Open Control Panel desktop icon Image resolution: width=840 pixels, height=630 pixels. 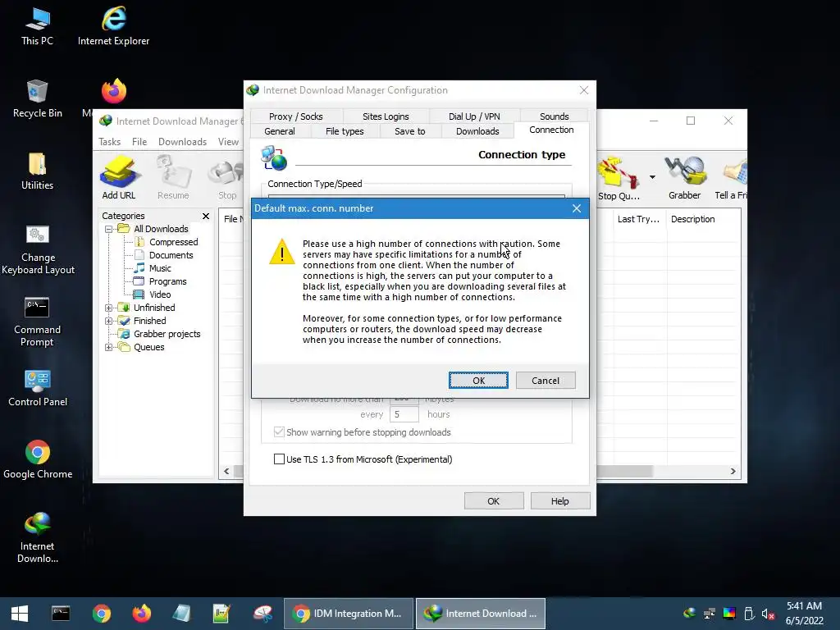point(38,388)
